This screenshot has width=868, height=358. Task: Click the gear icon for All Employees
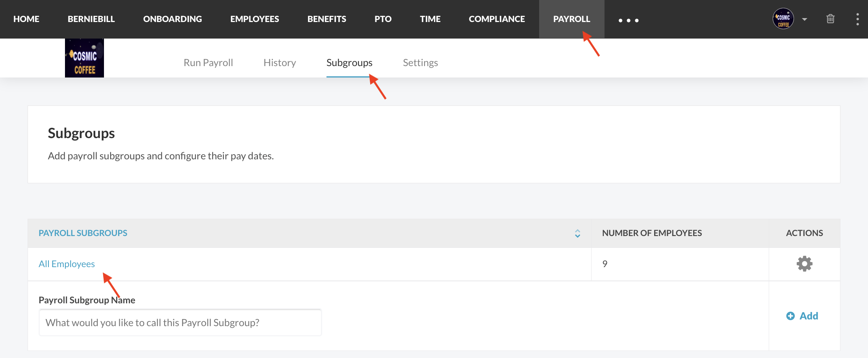click(x=804, y=264)
